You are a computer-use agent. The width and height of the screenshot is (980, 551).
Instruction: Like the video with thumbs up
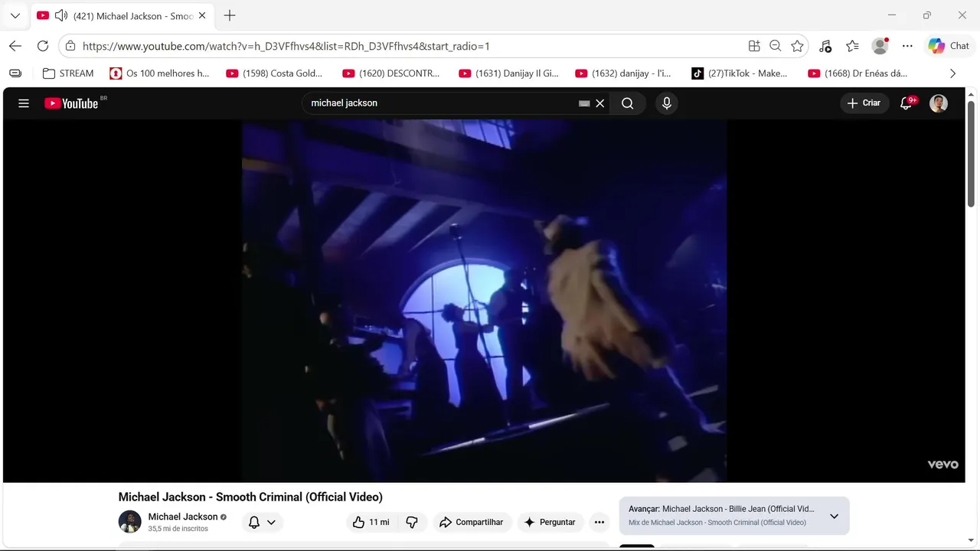coord(371,522)
